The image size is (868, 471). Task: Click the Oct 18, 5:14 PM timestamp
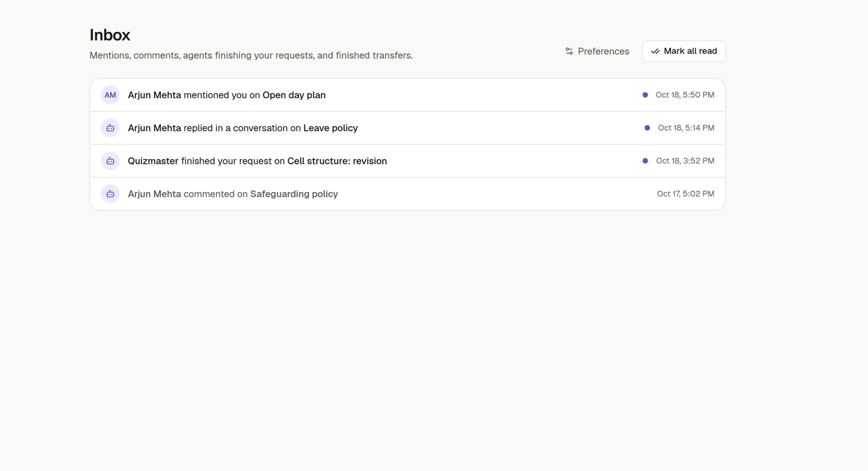pos(686,128)
